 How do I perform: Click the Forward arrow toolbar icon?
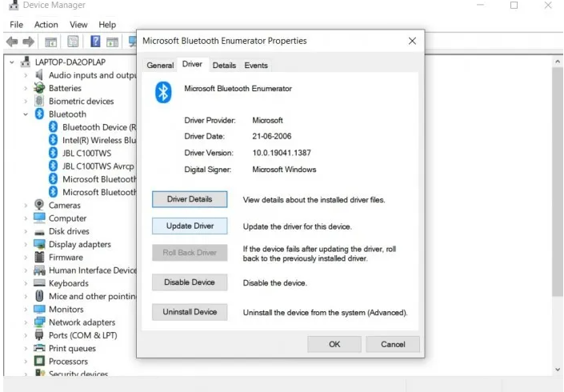coord(29,42)
